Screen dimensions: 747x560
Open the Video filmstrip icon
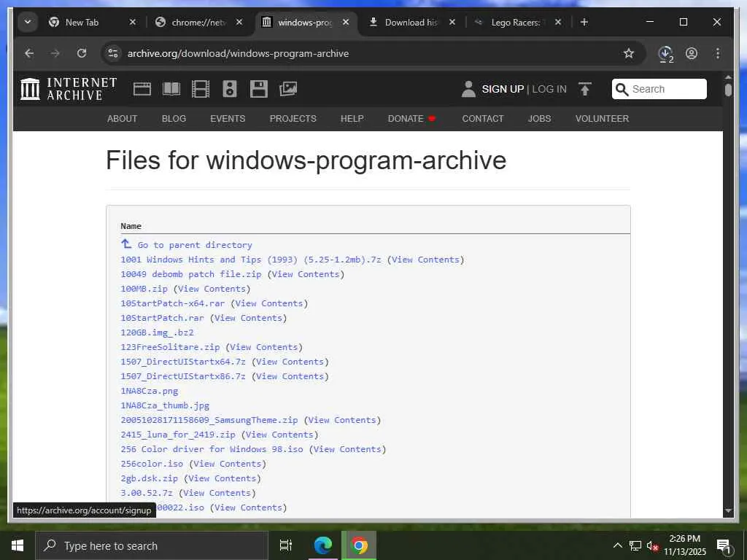[201, 89]
